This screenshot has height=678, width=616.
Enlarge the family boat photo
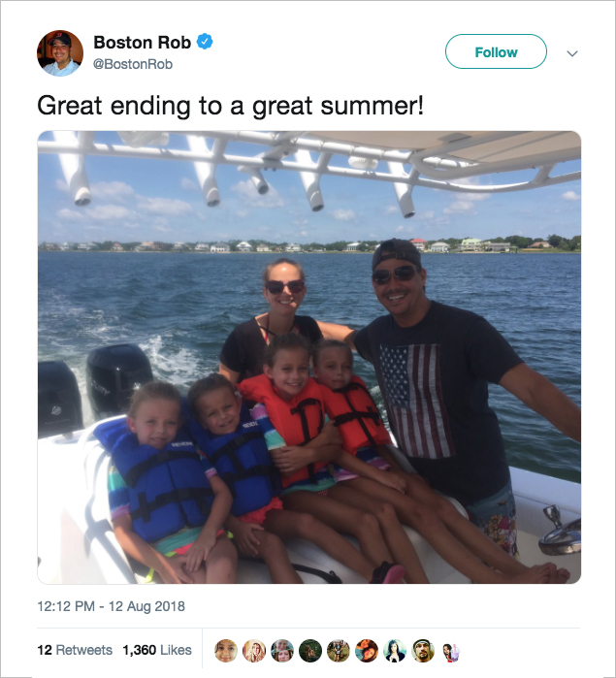point(308,357)
